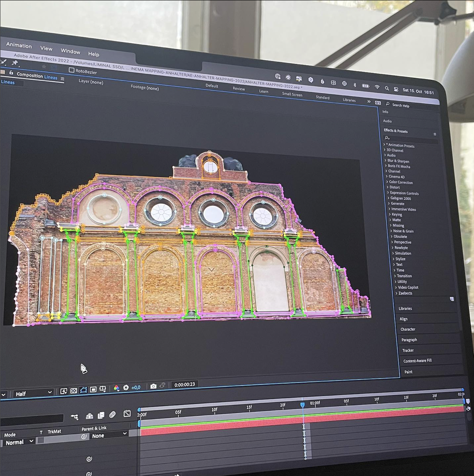Select the Puppet Pin tool
Screen dimensions: 474x476
(15, 62)
